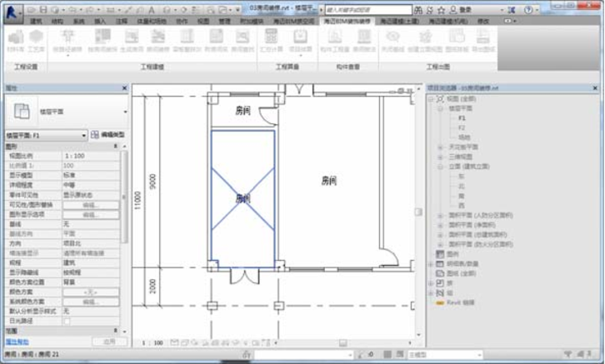The height and width of the screenshot is (364, 605).
Task: Select the 东 elevation in project browser
Action: (461, 177)
